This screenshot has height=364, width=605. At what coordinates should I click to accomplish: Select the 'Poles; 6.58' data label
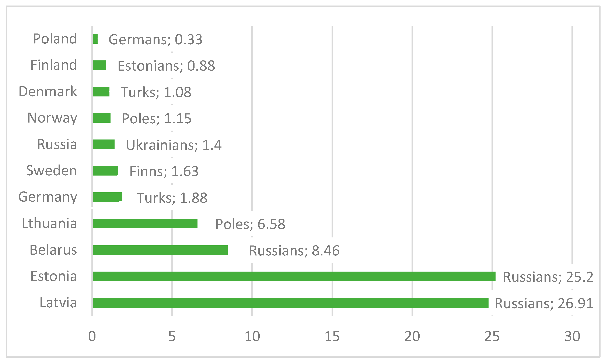250,224
